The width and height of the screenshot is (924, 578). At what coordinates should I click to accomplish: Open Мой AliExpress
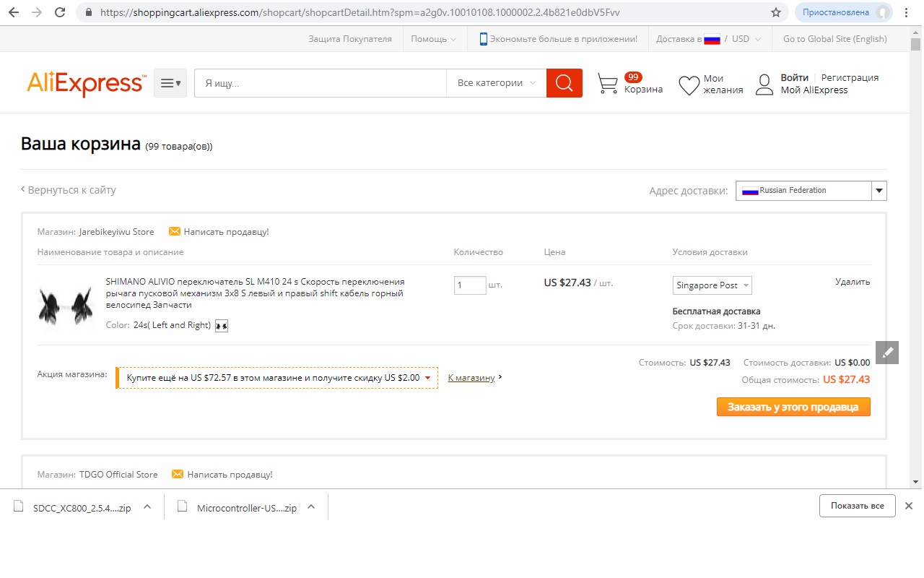coord(814,90)
